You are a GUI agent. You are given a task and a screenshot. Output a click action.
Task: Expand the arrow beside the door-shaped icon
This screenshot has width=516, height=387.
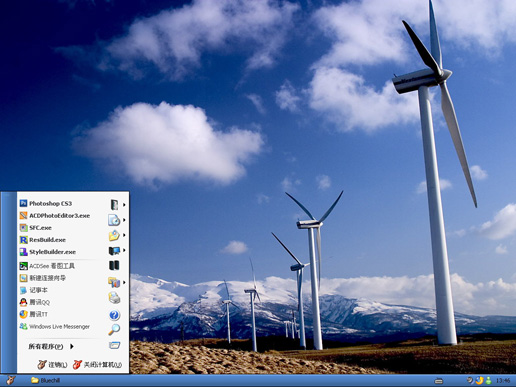[124, 205]
